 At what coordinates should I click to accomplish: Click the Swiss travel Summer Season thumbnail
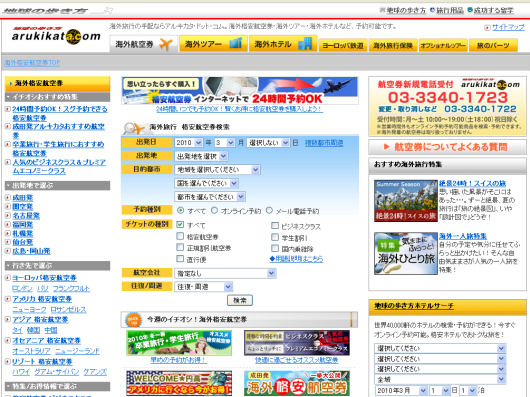click(406, 201)
